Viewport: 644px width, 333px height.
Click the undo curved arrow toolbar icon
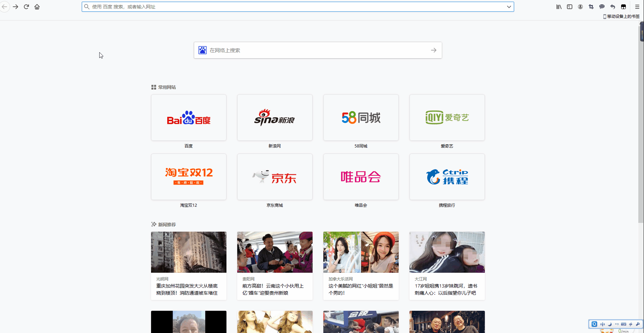(613, 7)
